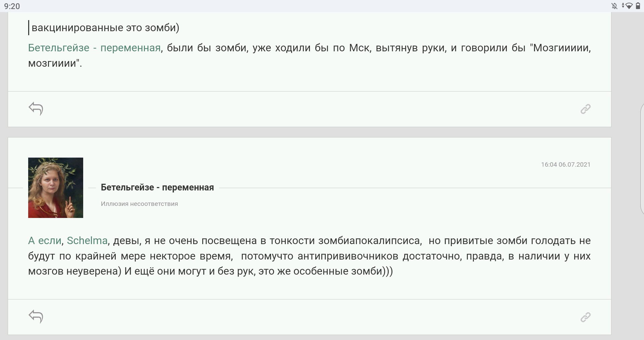Image resolution: width=644 pixels, height=340 pixels.
Task: Open the Бетельгейзе - переменная profile from post header
Action: click(x=157, y=187)
